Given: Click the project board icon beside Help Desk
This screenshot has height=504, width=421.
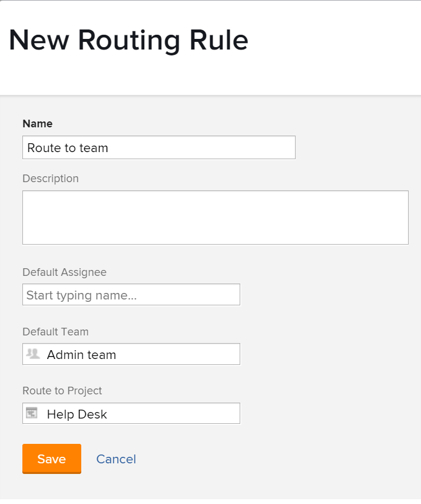Looking at the screenshot, I should click(x=32, y=413).
